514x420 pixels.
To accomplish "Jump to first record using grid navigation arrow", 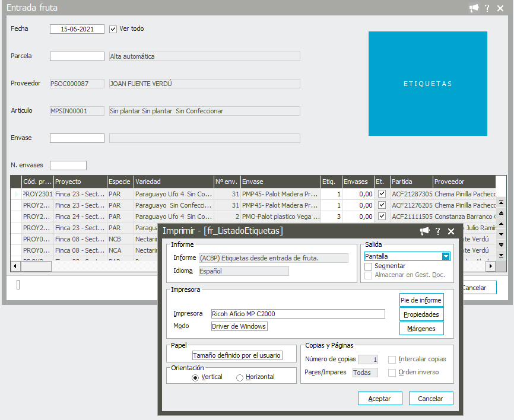I will (501, 202).
